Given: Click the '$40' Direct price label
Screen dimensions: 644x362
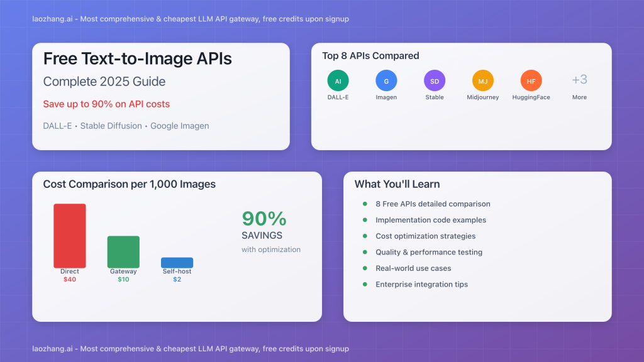Looking at the screenshot, I should click(x=70, y=280).
